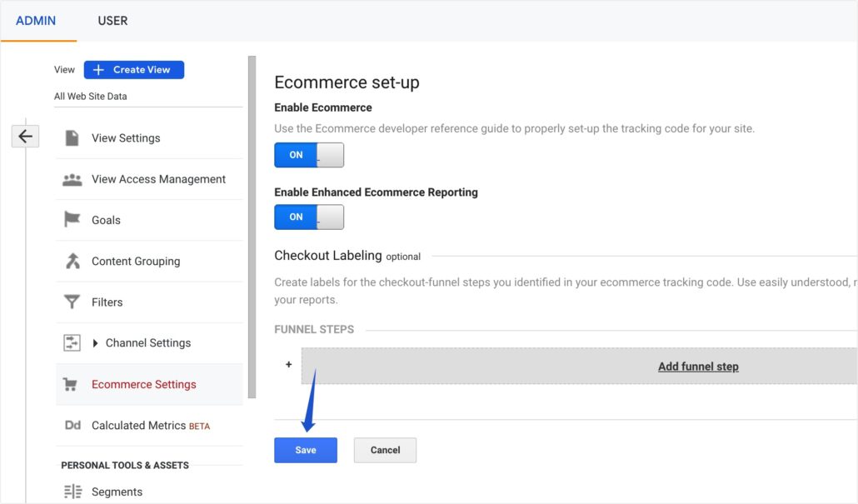The width and height of the screenshot is (858, 504).
Task: Click the FUNNEL STEPS label
Action: click(x=314, y=329)
